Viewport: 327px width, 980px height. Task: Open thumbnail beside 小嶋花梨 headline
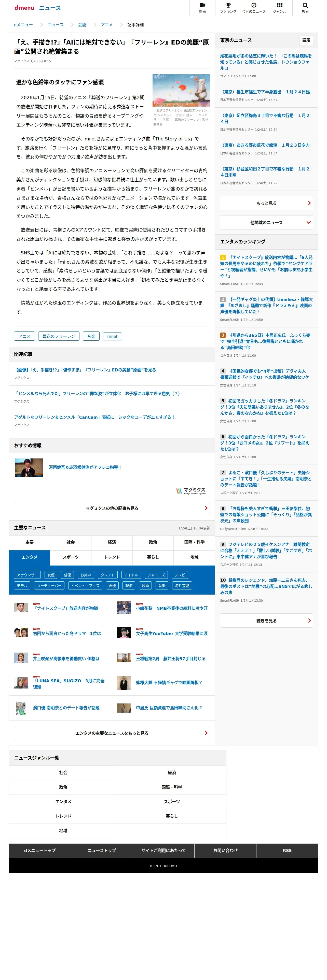pyautogui.click(x=124, y=607)
